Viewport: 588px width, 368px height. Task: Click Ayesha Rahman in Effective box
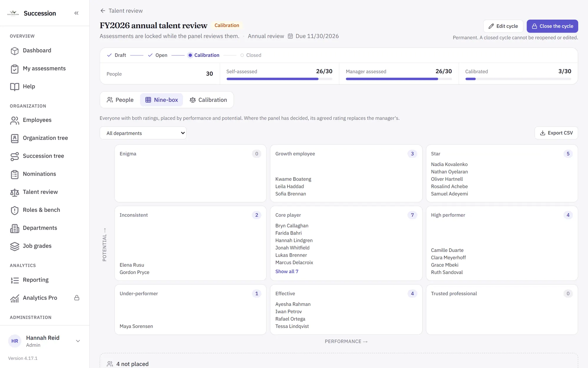coord(293,304)
